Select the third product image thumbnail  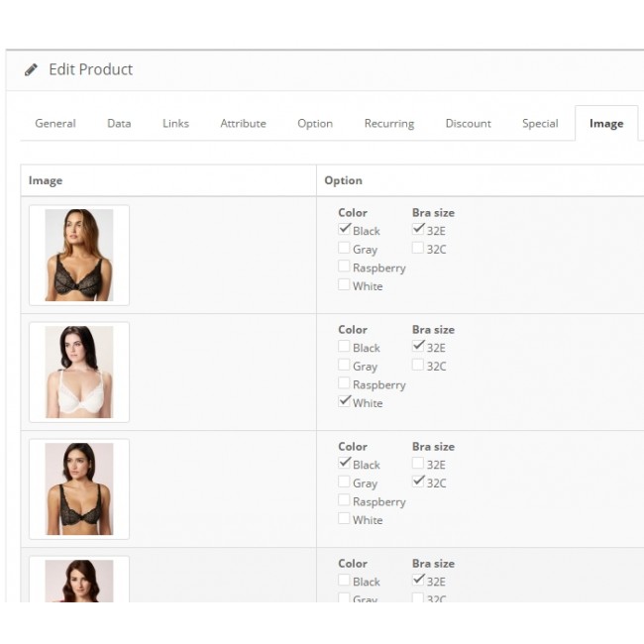click(79, 488)
